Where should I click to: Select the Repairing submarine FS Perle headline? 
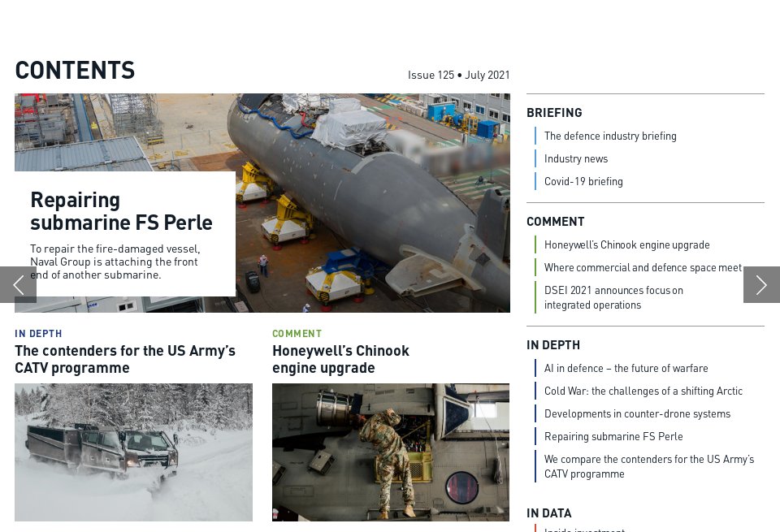pos(121,211)
